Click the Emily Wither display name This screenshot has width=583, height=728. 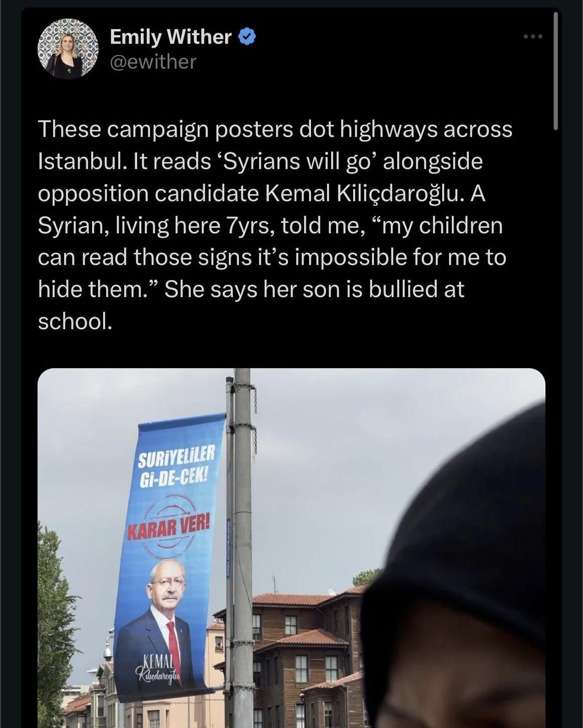coord(170,37)
